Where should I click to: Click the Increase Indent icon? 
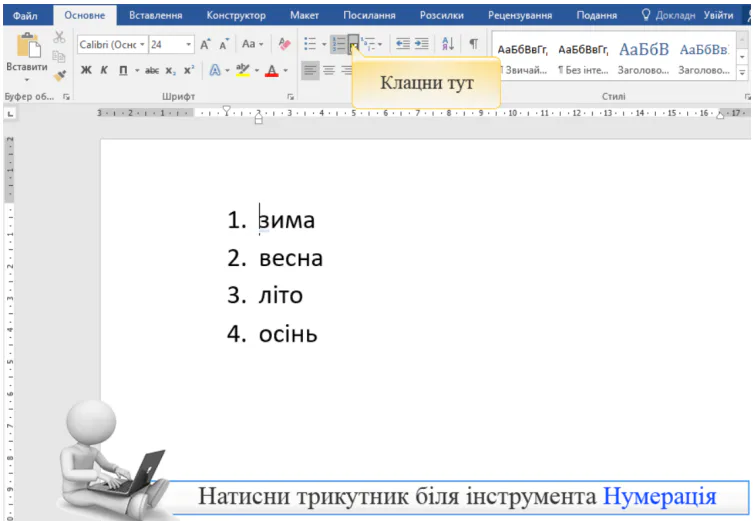coord(421,45)
